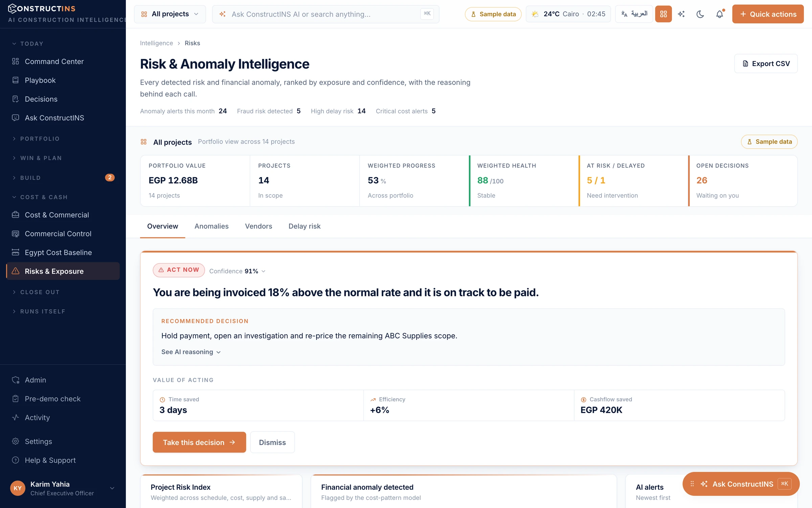
Task: Go to Decisions in sidebar
Action: 63,99
